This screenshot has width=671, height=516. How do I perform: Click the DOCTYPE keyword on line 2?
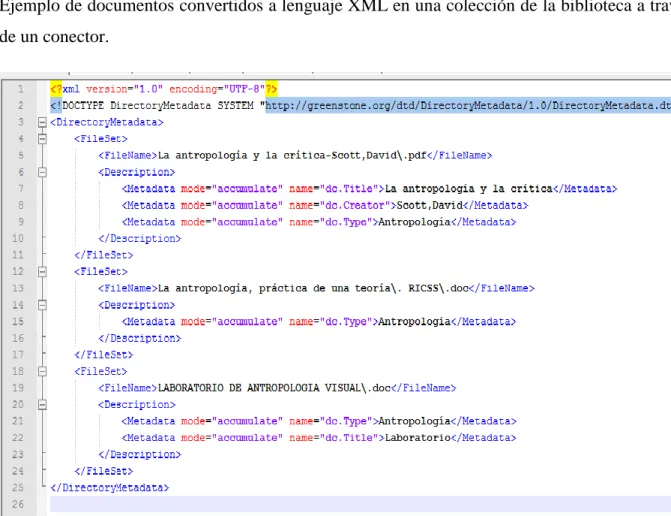click(x=83, y=106)
